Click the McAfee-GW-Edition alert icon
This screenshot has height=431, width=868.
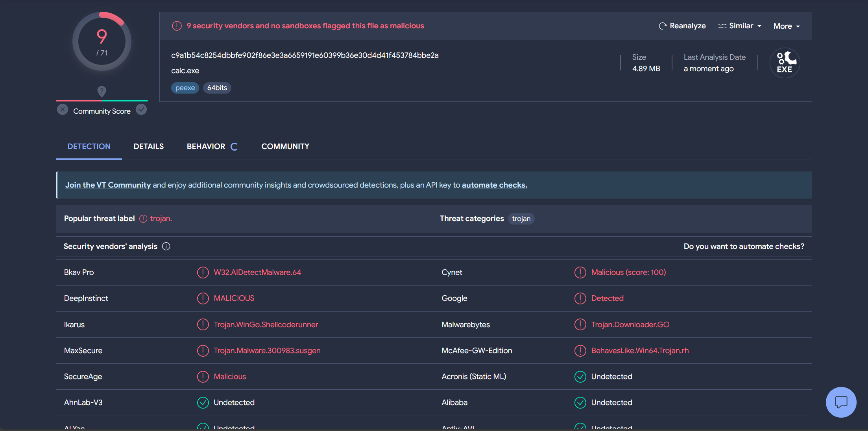580,350
